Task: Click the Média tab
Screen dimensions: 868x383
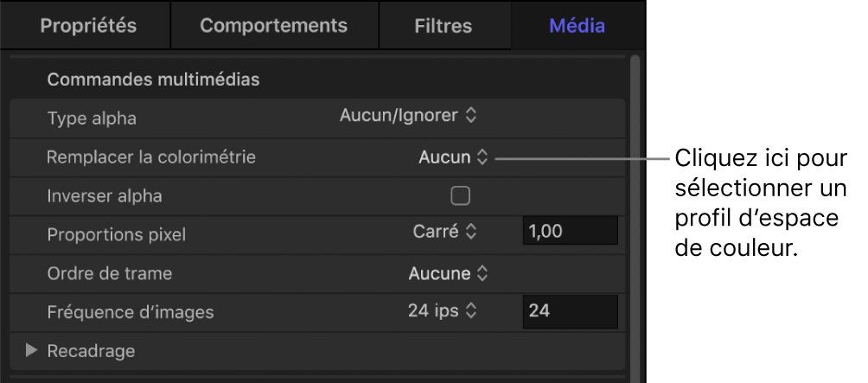Action: [x=577, y=25]
